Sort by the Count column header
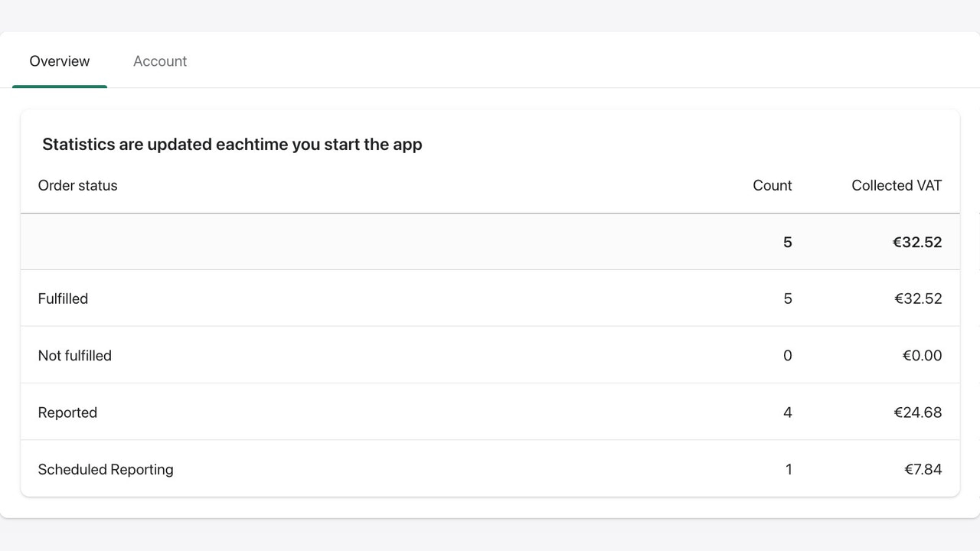Screen dimensions: 980x551 point(772,185)
